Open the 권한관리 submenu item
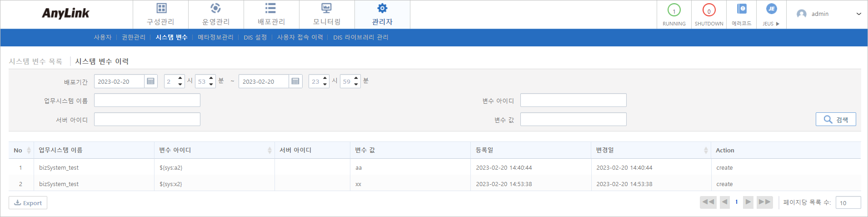Viewport: 868px width, 217px height. tap(134, 37)
